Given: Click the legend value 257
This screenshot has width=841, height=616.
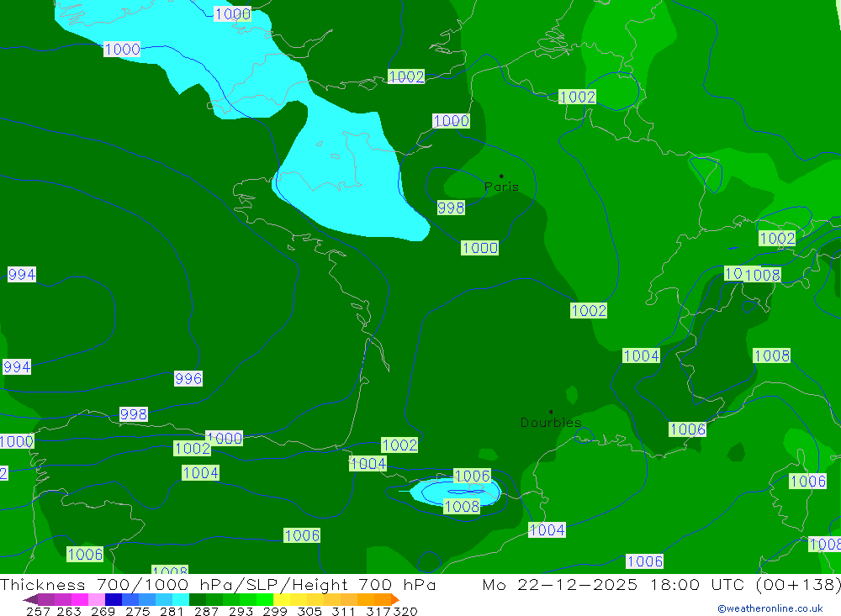Looking at the screenshot, I should [38, 611].
